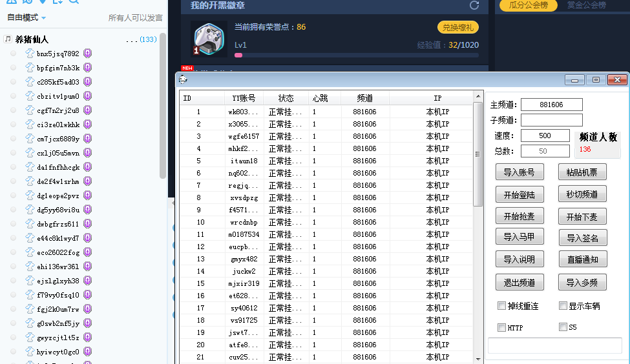This screenshot has height=364, width=630.
Task: Click the purple badge next to bpfgim7nb3k
Action: click(x=88, y=67)
